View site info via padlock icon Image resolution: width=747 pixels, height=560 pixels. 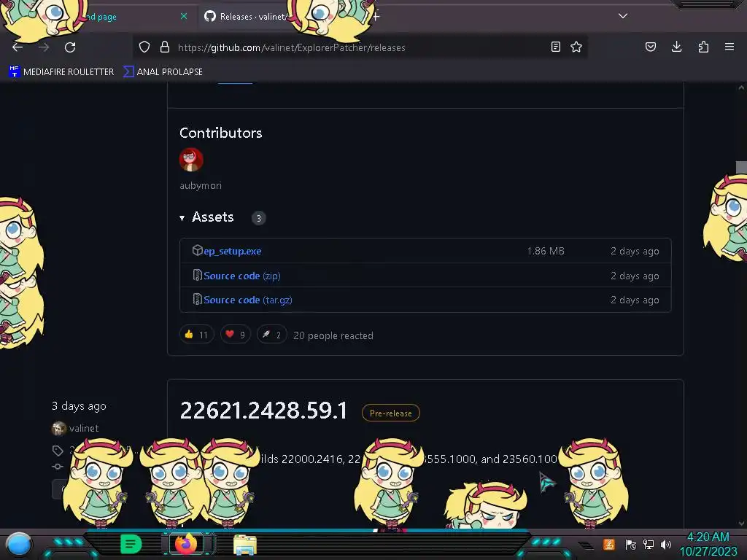[x=165, y=47]
